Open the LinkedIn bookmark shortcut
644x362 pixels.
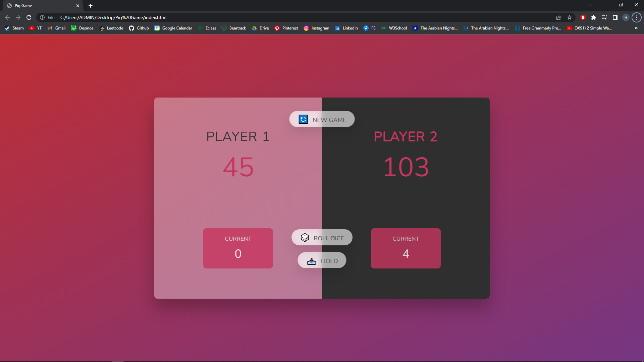[346, 28]
